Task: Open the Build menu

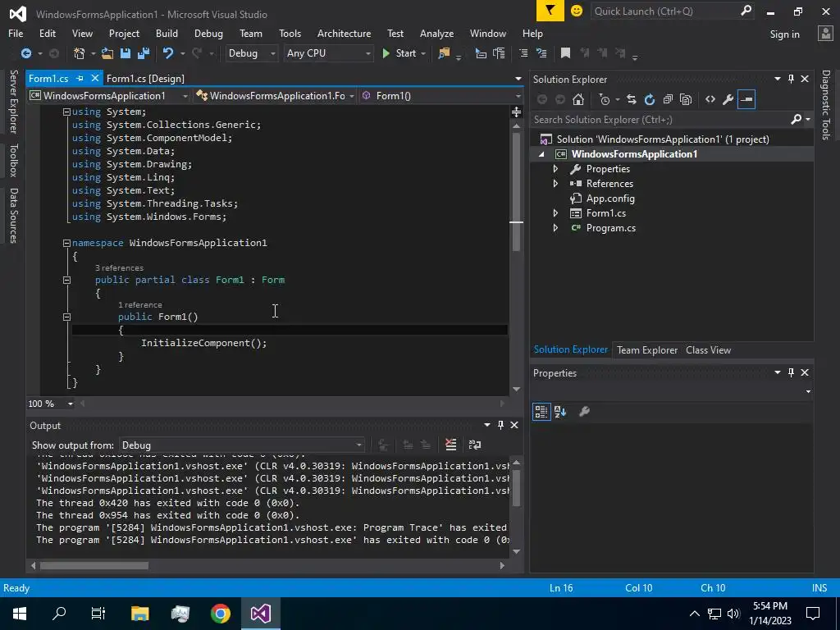Action: point(167,33)
